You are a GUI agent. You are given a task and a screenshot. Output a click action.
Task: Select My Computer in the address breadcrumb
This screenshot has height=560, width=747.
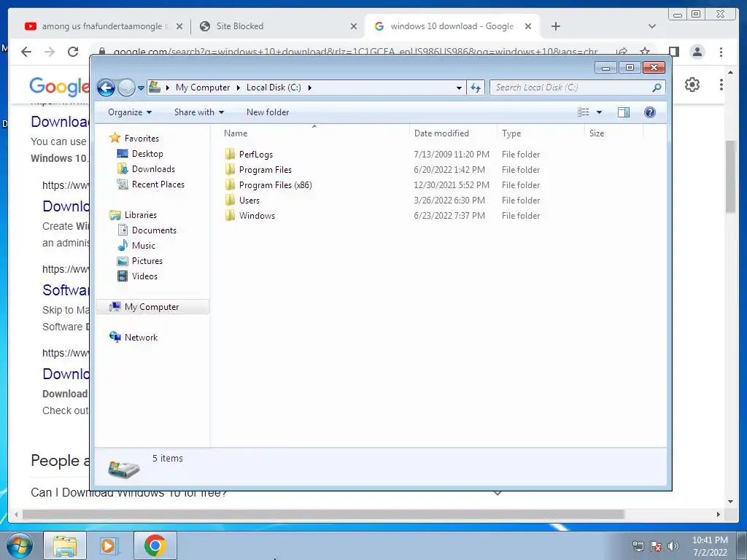[203, 87]
